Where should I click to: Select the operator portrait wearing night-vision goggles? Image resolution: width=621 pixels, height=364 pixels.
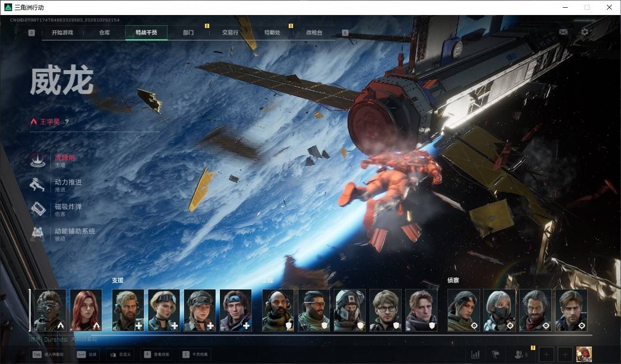50,310
